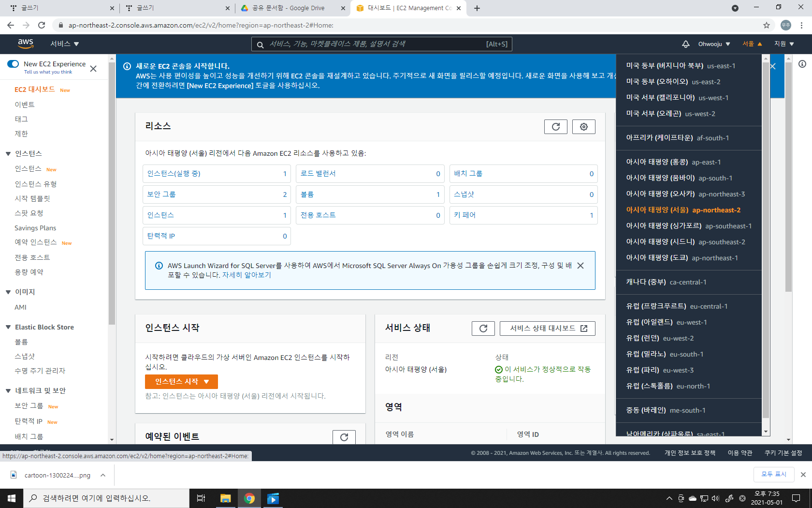
Task: Go back in browser history
Action: (11, 25)
